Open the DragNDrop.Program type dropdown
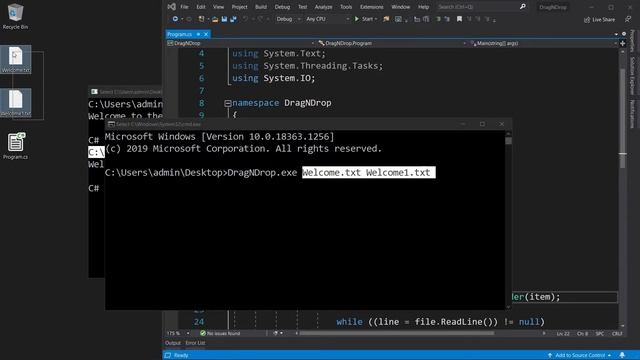Viewport: 640px width, 360px height. (x=392, y=43)
